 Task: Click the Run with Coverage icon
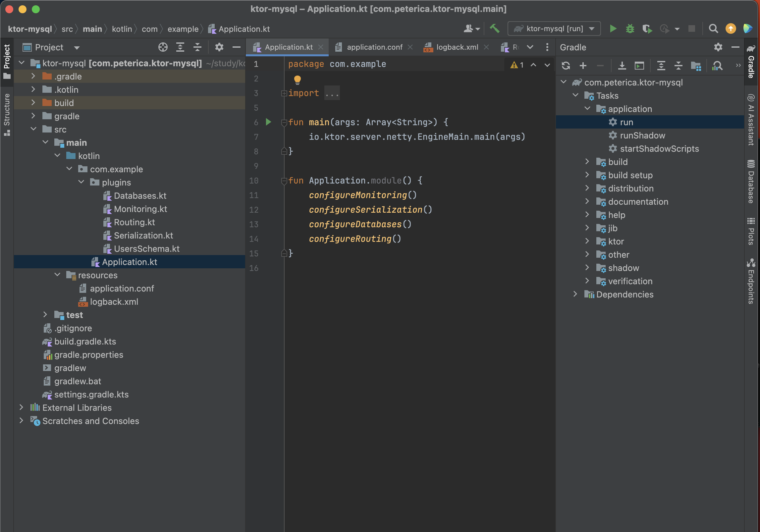(x=647, y=29)
